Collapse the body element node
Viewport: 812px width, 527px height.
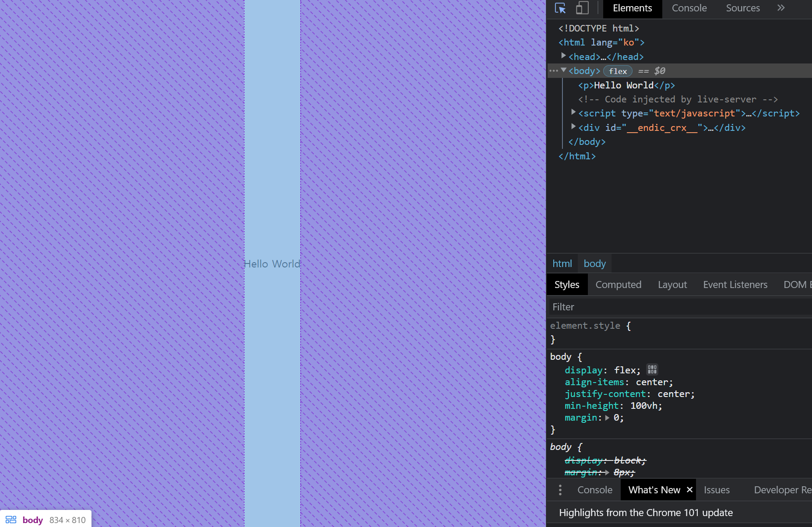coord(564,70)
